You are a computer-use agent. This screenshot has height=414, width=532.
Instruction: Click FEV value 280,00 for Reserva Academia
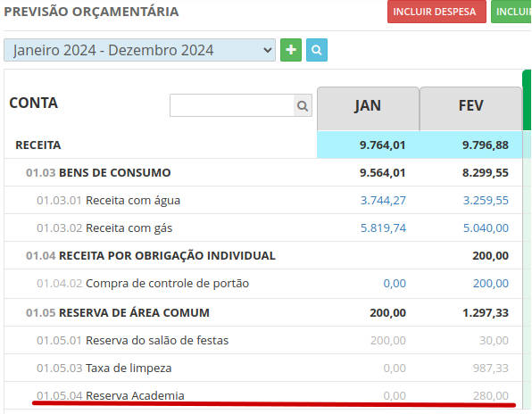[491, 395]
